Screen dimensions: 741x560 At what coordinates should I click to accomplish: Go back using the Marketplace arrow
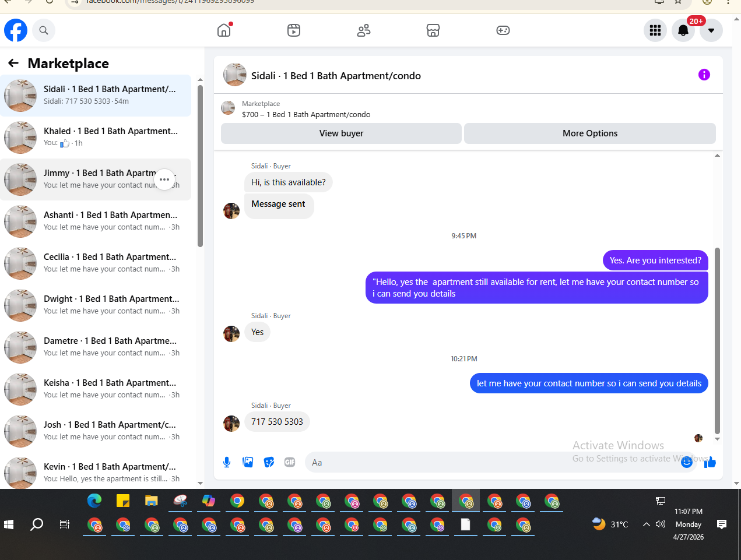[13, 63]
